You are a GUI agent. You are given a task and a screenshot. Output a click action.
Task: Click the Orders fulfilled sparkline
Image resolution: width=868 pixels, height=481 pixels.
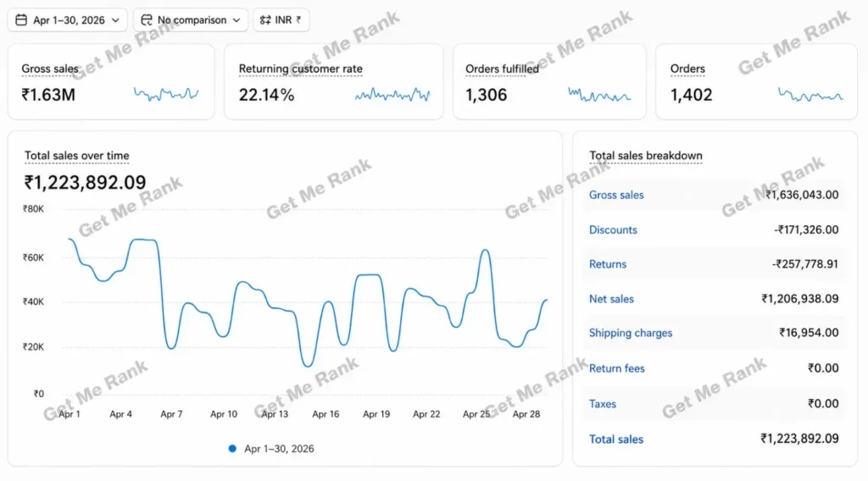coord(599,95)
